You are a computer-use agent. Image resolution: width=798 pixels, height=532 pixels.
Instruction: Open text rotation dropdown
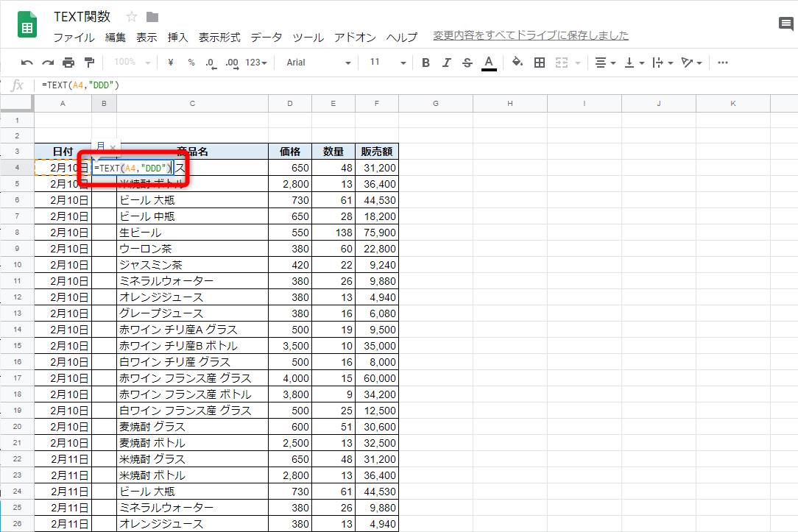[692, 63]
